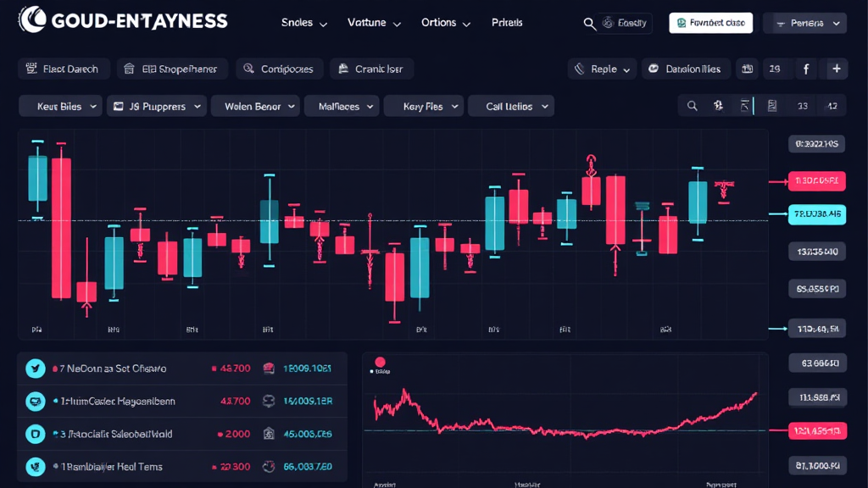Viewport: 868px width, 488px height.
Task: Expand the Keus Biles dropdown
Action: [60, 107]
